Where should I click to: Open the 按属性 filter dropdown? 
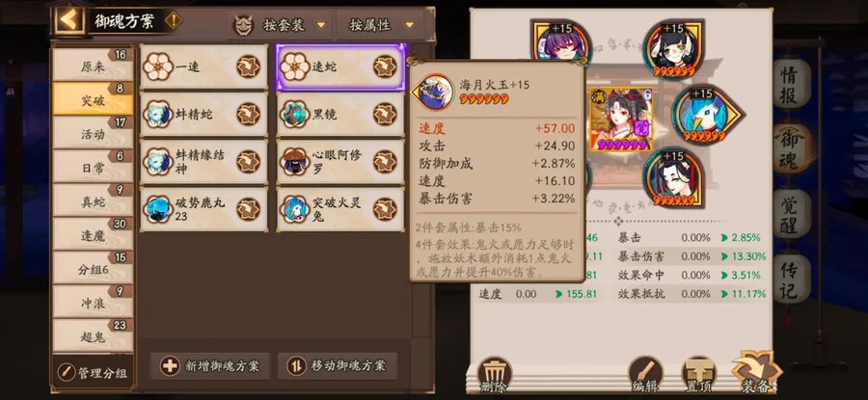380,25
